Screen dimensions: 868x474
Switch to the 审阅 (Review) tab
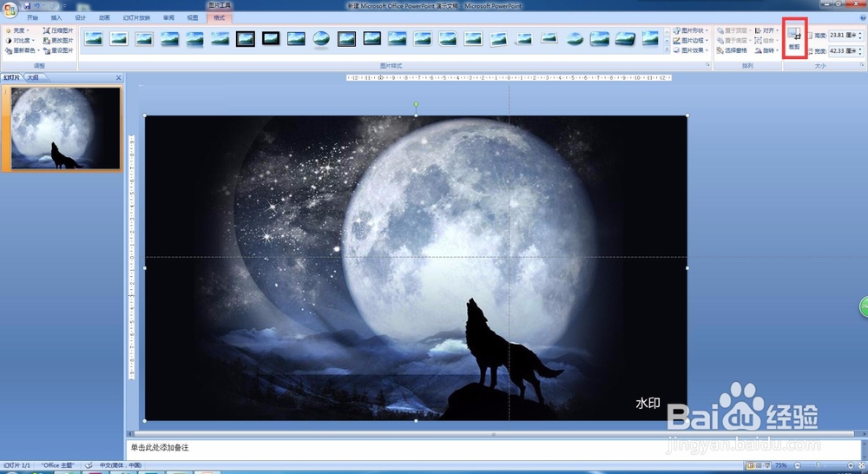click(x=169, y=17)
